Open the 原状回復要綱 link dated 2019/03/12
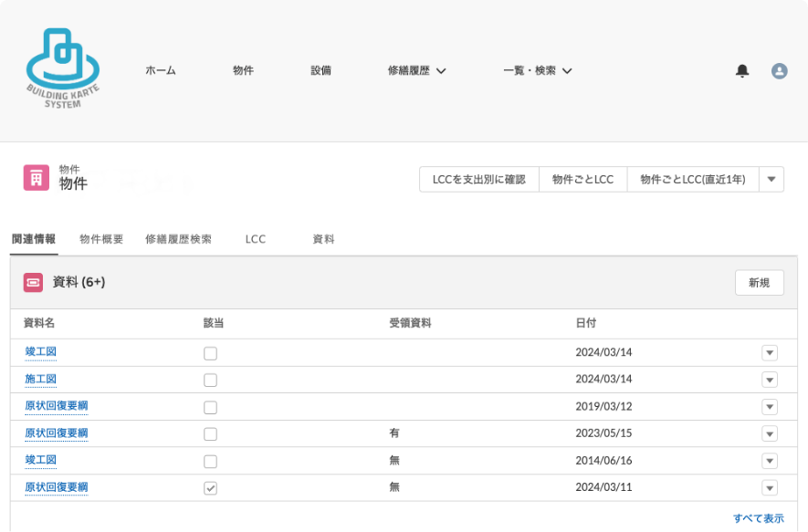This screenshot has height=532, width=808. (x=57, y=406)
